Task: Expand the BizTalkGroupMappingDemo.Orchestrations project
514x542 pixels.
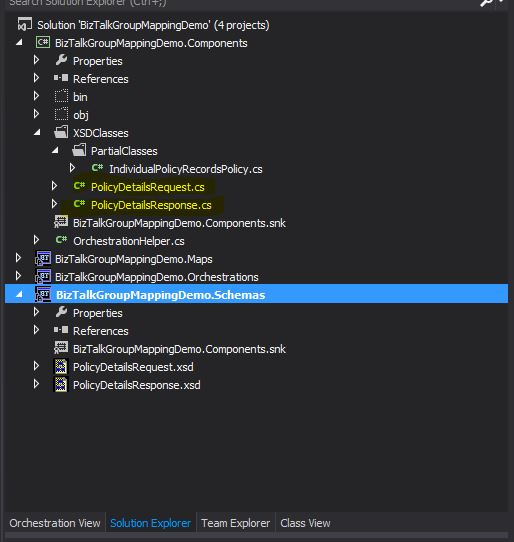Action: 18,276
